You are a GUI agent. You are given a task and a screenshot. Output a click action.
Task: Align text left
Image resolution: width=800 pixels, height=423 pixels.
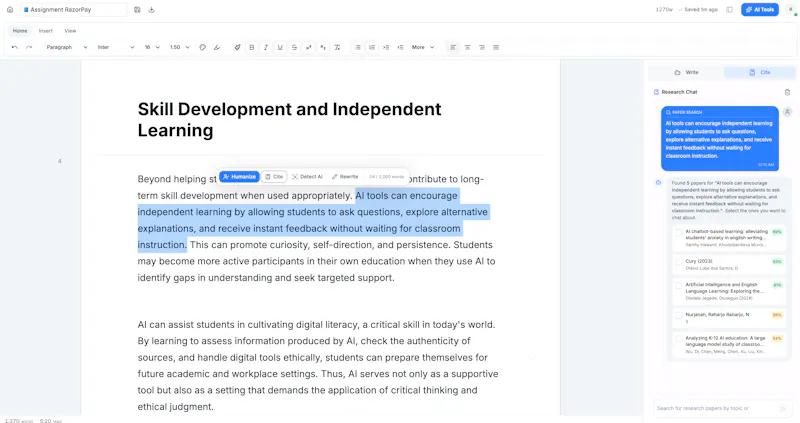coord(453,47)
